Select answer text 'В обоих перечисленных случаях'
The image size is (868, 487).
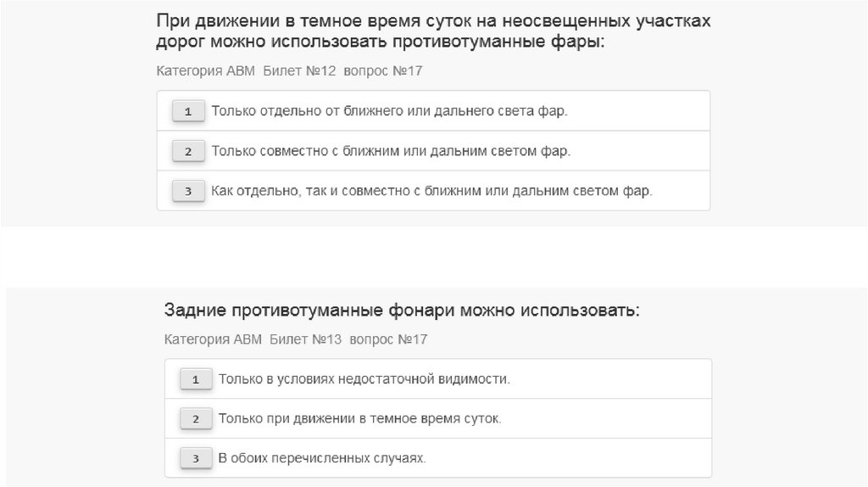pyautogui.click(x=322, y=459)
